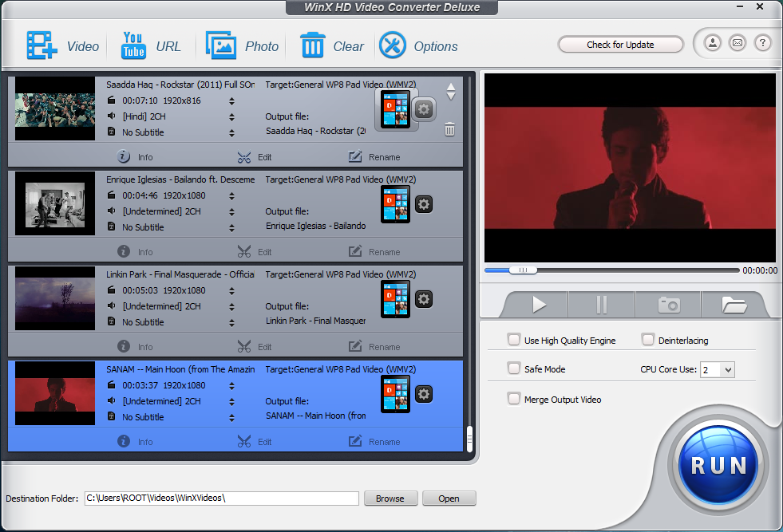Open output settings gear for Enrique Iglesias
Screen dimensions: 783x532
point(424,204)
